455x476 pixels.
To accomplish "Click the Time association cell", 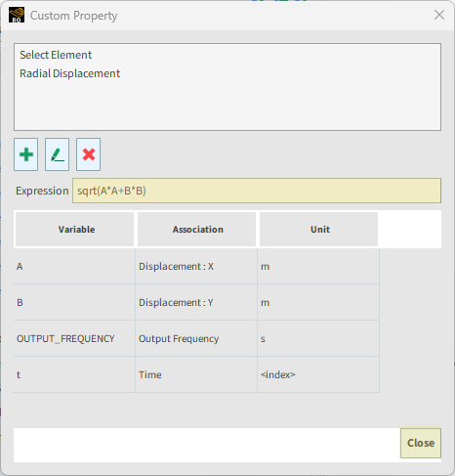I will pos(196,375).
